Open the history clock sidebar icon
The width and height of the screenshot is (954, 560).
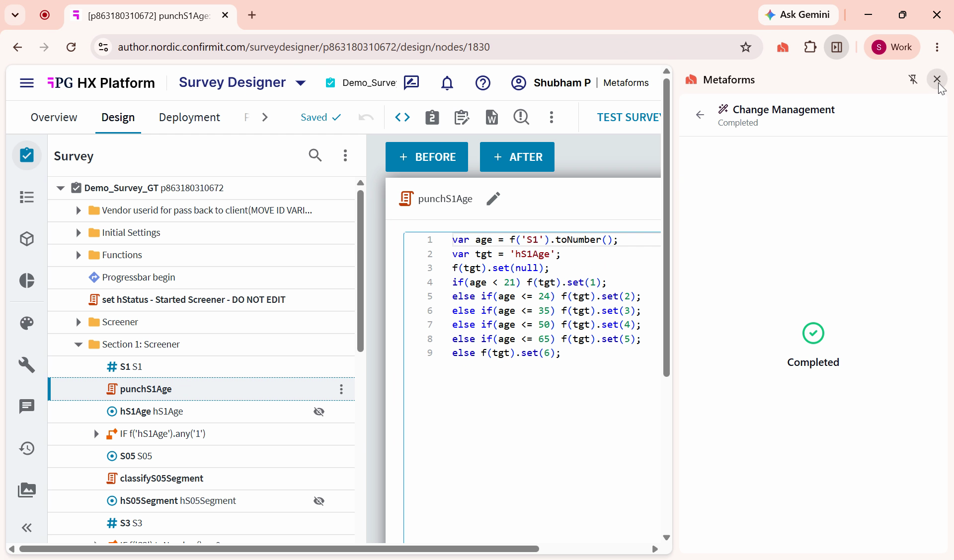[27, 448]
